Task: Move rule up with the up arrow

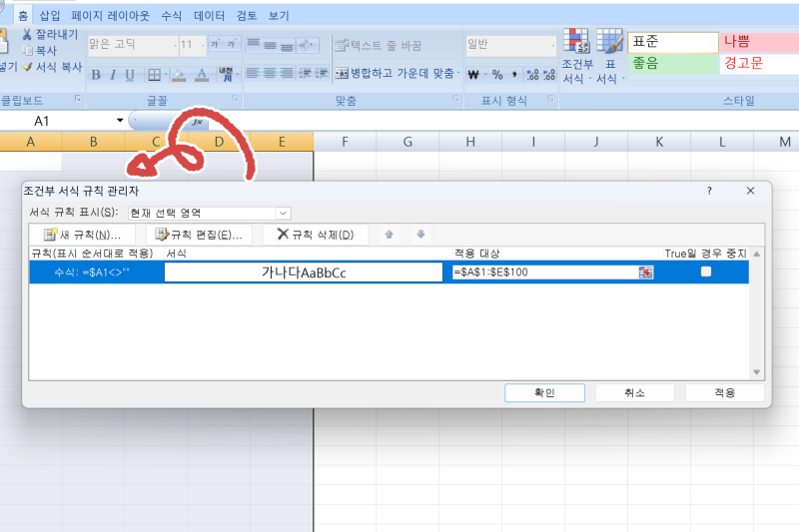Action: (389, 235)
